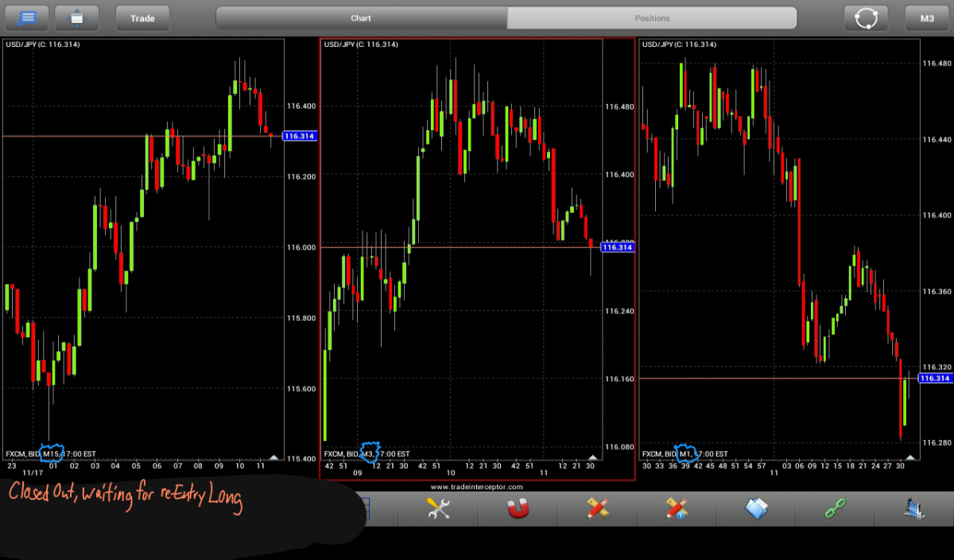Expand the M1 chart's bottom-corner triangle
The width and height of the screenshot is (954, 560).
[910, 457]
